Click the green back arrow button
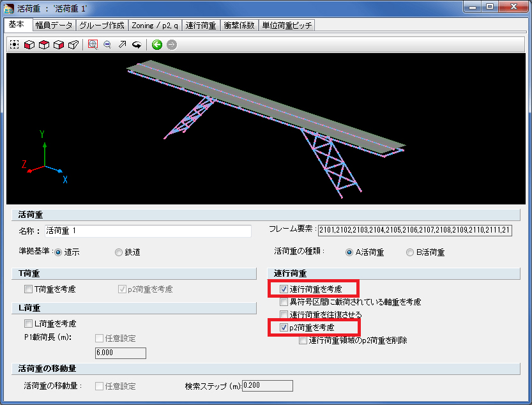 (156, 45)
